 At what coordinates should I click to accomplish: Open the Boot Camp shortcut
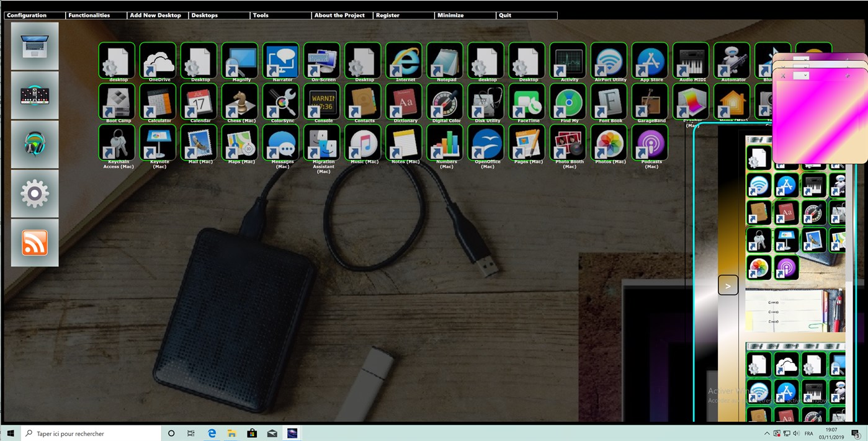[x=118, y=101]
